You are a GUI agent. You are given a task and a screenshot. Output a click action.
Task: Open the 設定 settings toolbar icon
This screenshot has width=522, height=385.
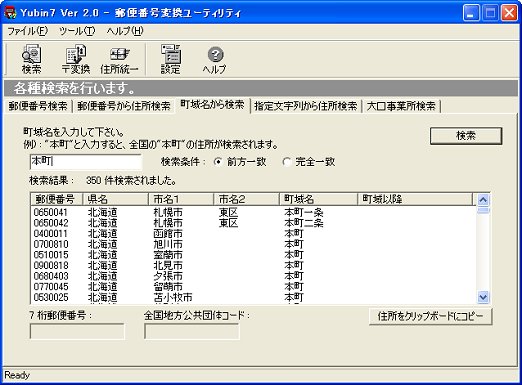[x=170, y=59]
